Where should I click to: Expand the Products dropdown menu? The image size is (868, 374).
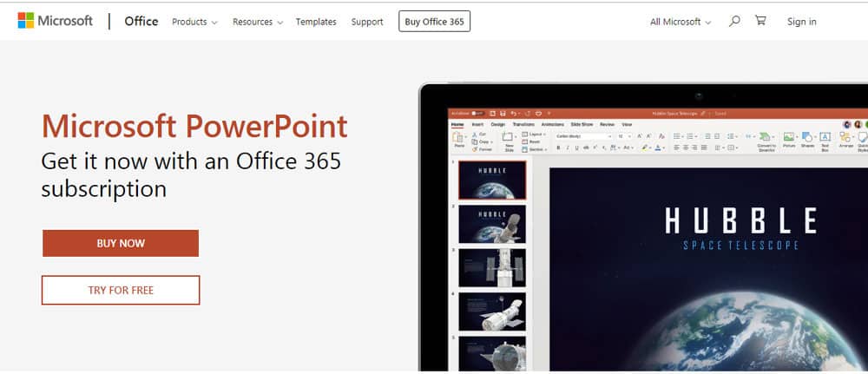[194, 22]
